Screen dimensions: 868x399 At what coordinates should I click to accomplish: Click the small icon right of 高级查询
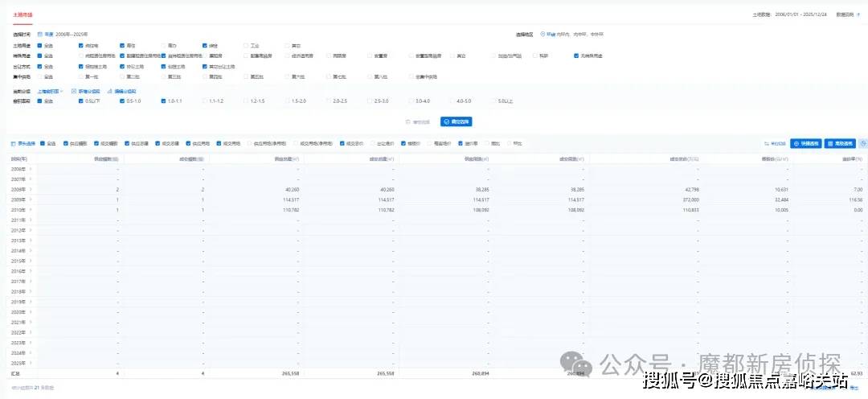click(x=862, y=143)
